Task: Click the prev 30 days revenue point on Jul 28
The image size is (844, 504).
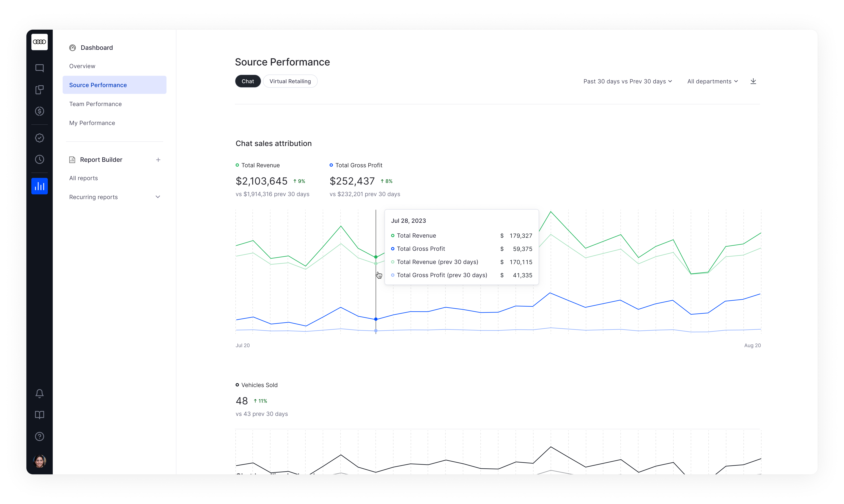Action: pyautogui.click(x=376, y=264)
